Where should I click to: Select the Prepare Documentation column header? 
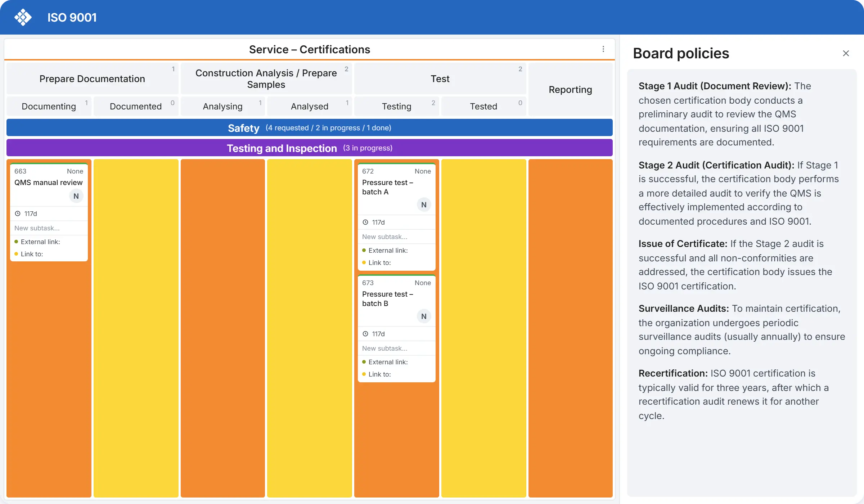92,78
